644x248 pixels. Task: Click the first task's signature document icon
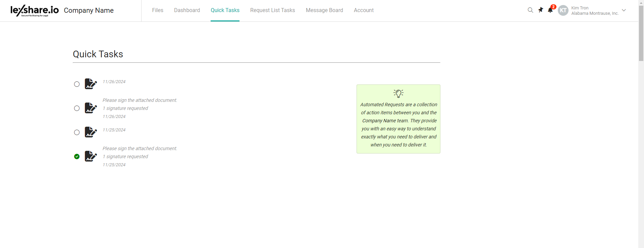click(91, 84)
